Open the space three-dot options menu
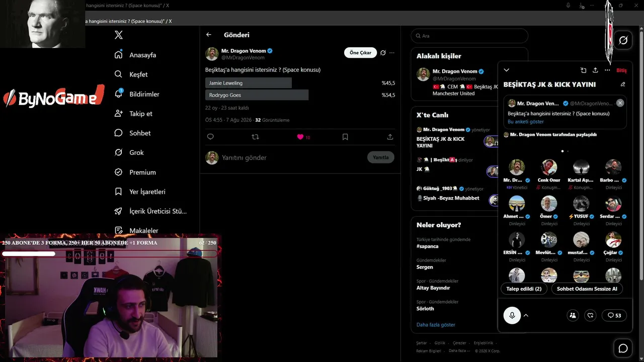Screen dimensions: 644x362 coord(607,70)
